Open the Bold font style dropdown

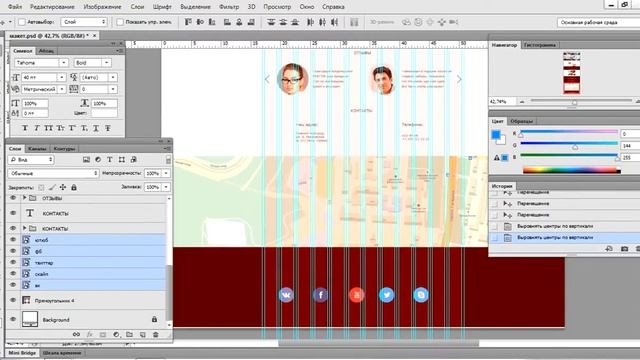coord(107,63)
